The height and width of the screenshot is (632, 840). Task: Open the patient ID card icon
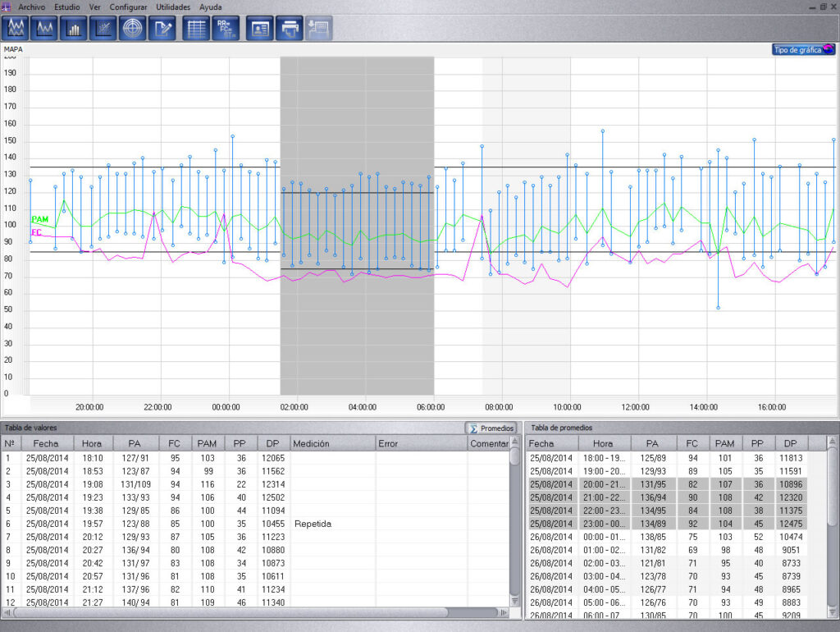(260, 28)
